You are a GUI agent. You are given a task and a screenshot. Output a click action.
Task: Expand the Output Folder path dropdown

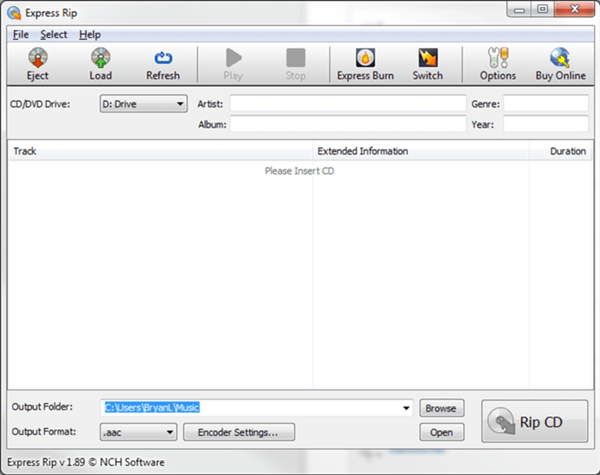(x=406, y=408)
